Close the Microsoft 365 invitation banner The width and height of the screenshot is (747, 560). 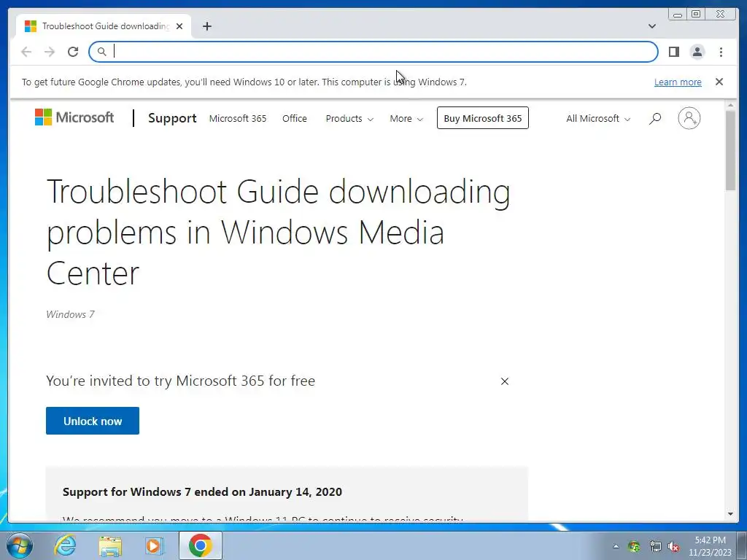505,381
